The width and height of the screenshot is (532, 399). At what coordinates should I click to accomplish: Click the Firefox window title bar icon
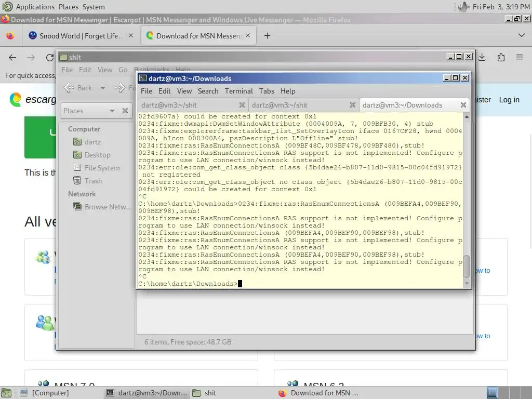tap(5, 19)
